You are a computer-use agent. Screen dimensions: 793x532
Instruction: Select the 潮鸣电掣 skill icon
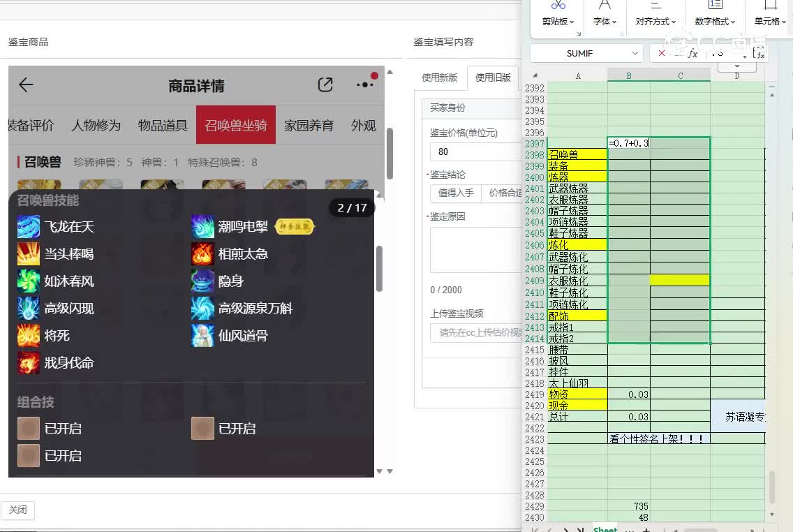pos(202,227)
